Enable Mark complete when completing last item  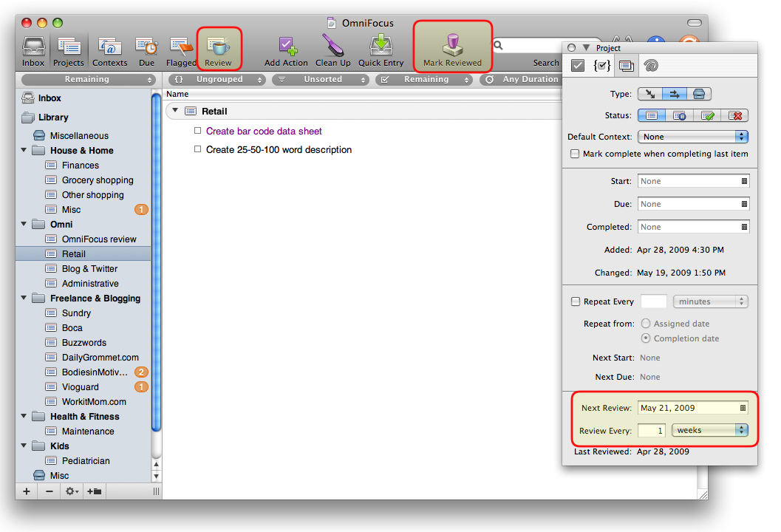pos(575,154)
